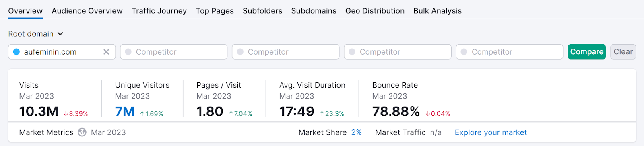Open the Bulk Analysis tab
644x146 pixels.
pyautogui.click(x=438, y=11)
